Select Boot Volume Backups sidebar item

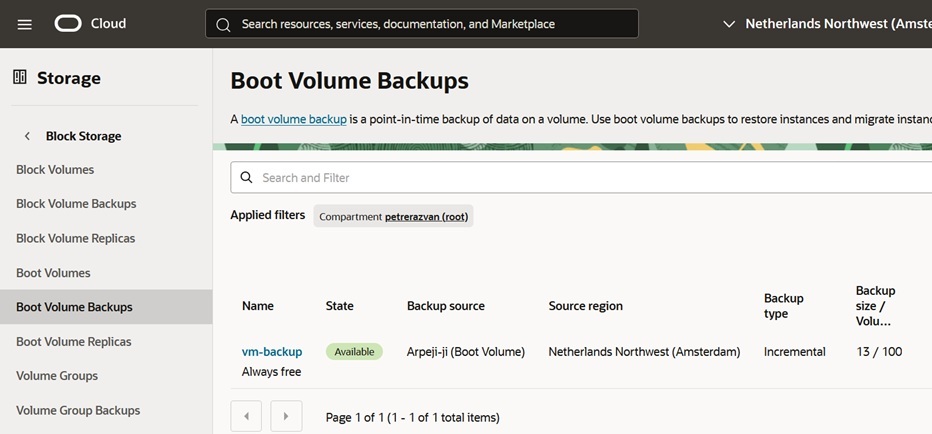coord(106,307)
